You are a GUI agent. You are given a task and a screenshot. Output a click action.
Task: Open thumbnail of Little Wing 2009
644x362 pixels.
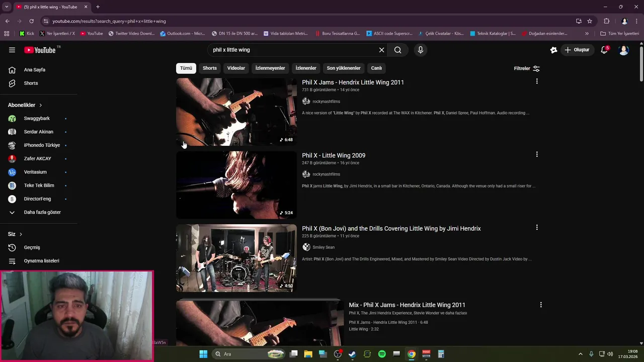point(236,185)
